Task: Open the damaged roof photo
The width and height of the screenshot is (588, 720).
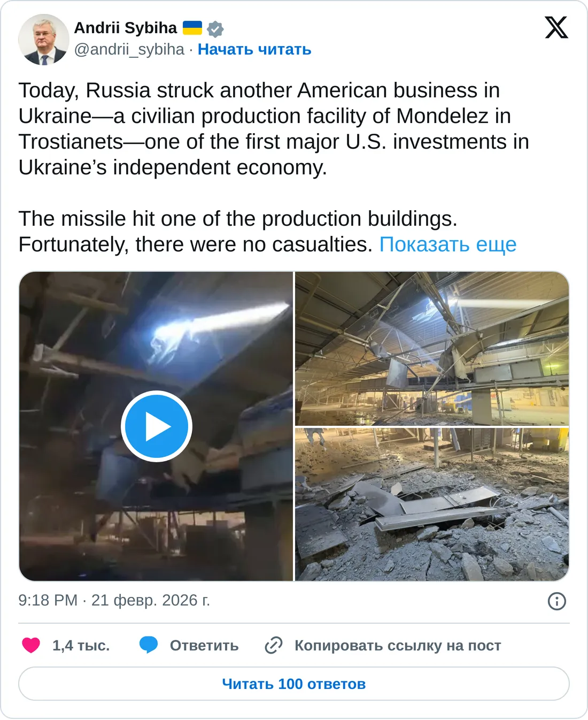Action: (x=432, y=348)
